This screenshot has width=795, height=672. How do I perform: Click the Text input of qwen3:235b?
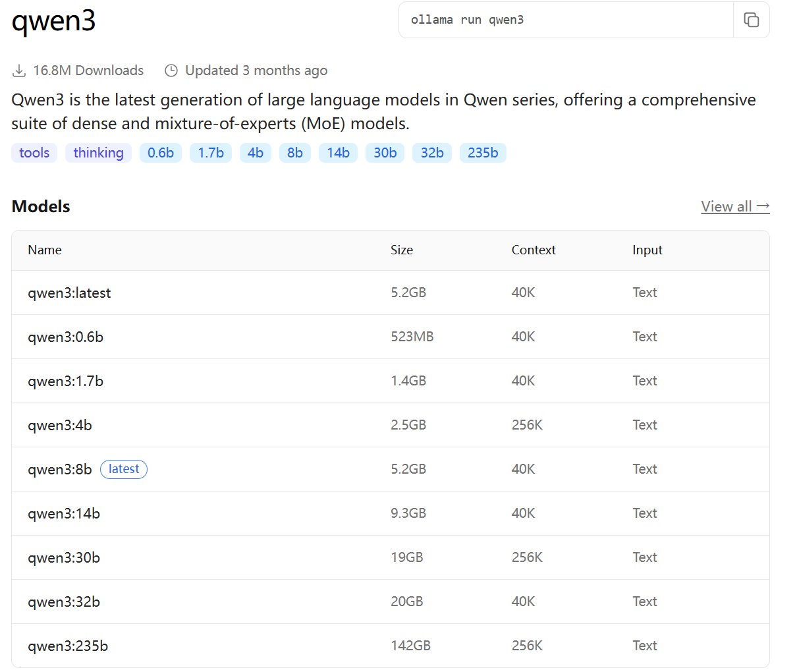click(x=645, y=646)
